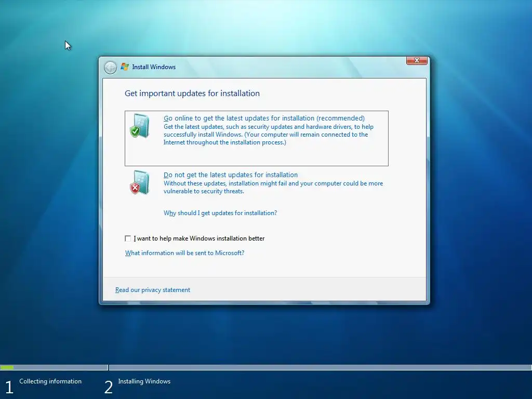Image resolution: width=532 pixels, height=399 pixels.
Task: Click the Installing Windows step label
Action: [x=144, y=381]
